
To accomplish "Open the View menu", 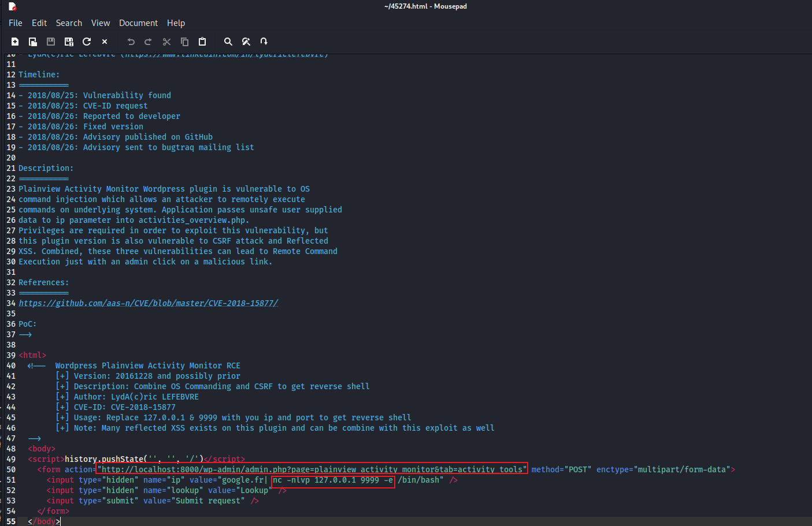I will pos(101,23).
